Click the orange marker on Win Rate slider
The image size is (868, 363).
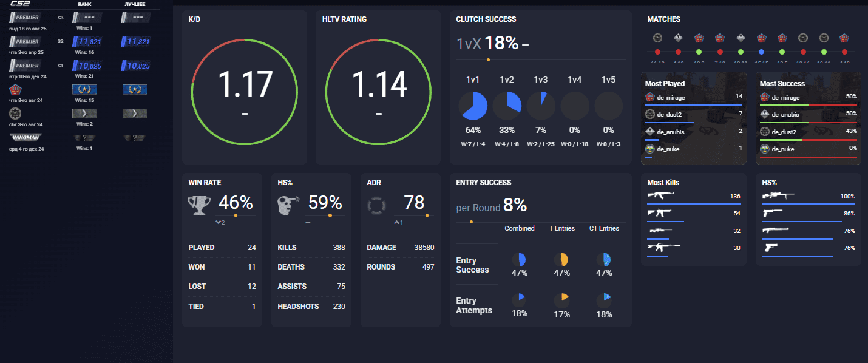tap(236, 215)
